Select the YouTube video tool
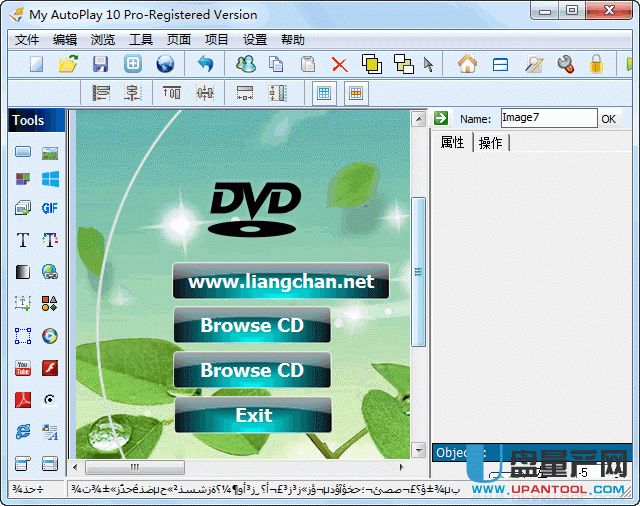This screenshot has height=506, width=640. (x=22, y=368)
